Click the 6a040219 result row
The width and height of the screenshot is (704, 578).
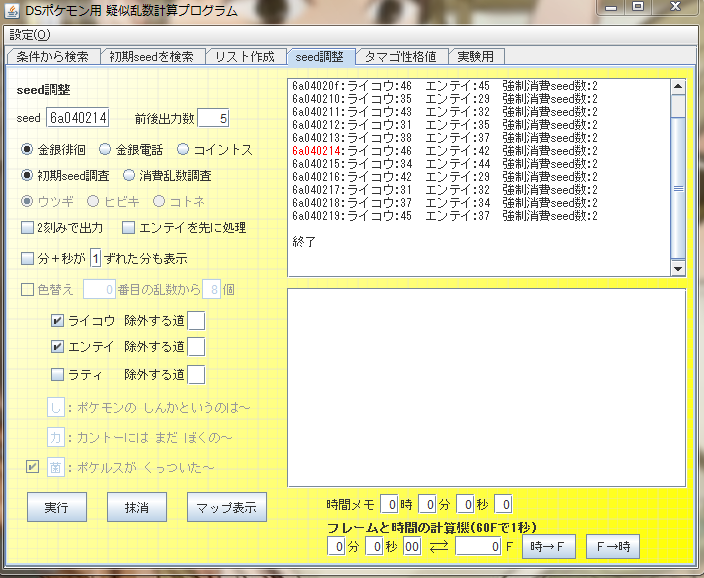click(444, 216)
